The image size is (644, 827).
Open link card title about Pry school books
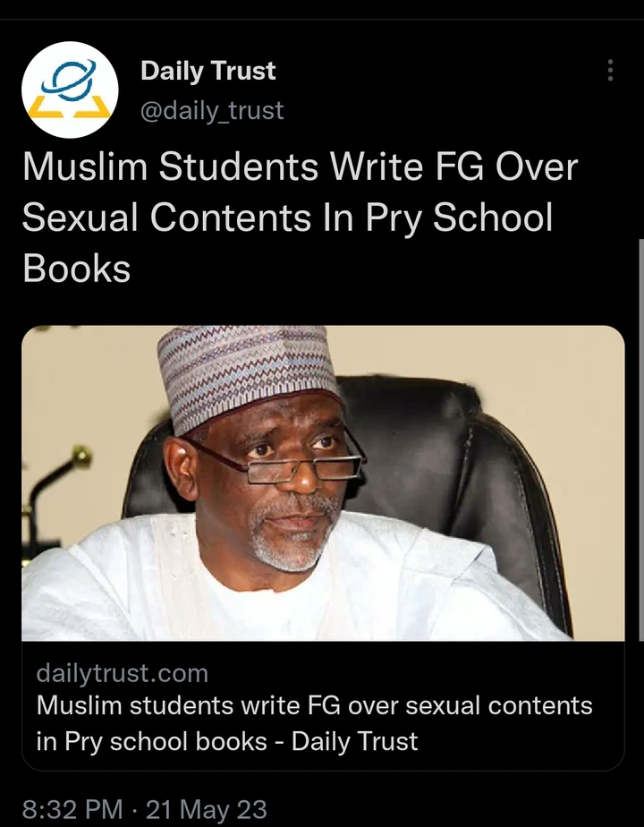tap(314, 723)
